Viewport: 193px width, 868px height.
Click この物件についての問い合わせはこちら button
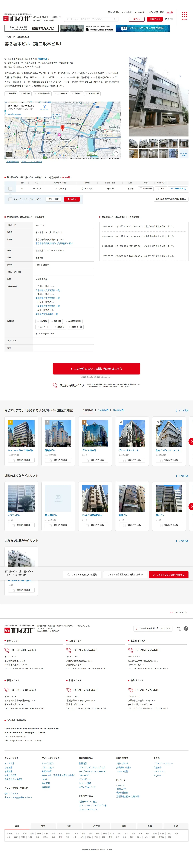96,369
